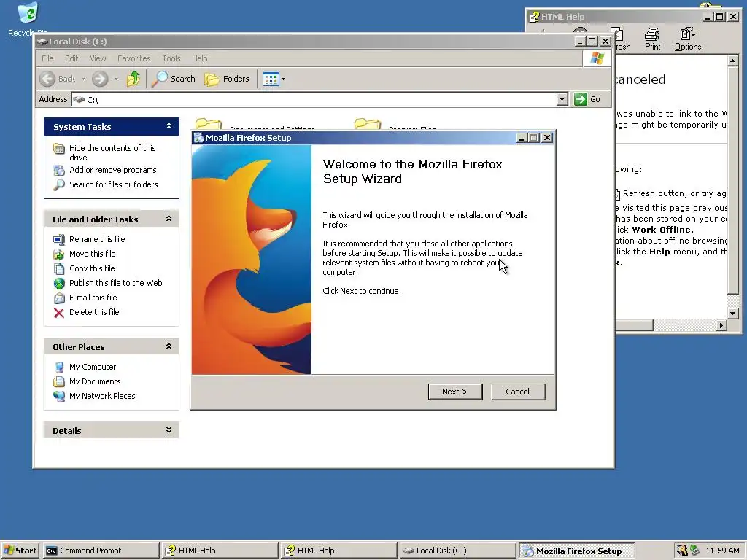Switch to the first HTML Help taskbar button
The height and width of the screenshot is (560, 747).
click(220, 551)
